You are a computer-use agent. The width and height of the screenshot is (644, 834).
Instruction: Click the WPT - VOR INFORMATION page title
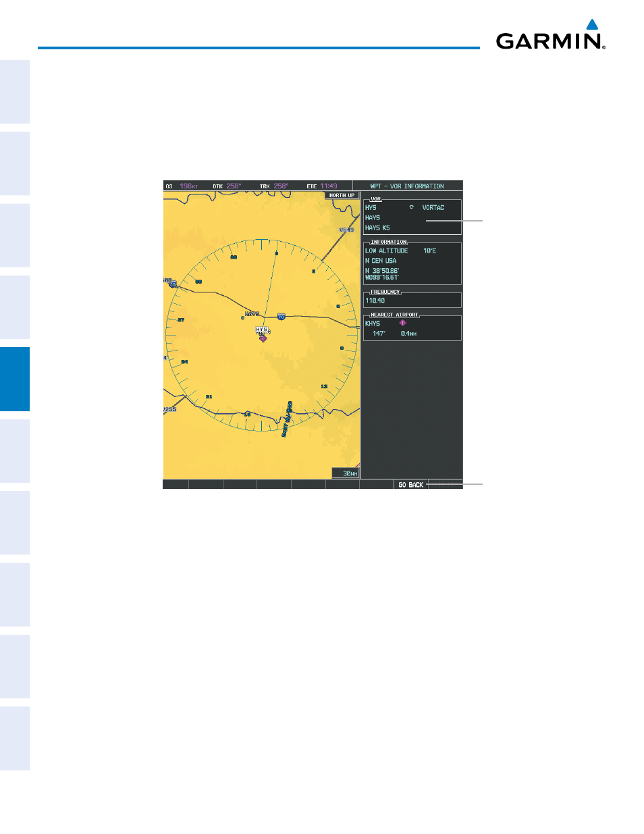(407, 186)
